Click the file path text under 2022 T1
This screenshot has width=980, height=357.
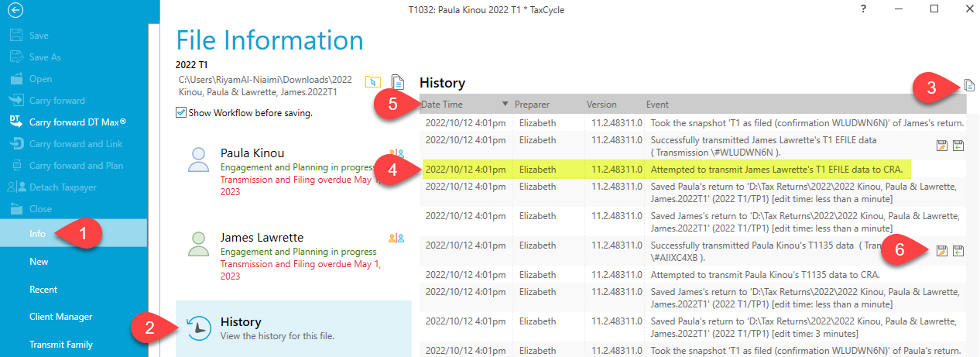(266, 86)
